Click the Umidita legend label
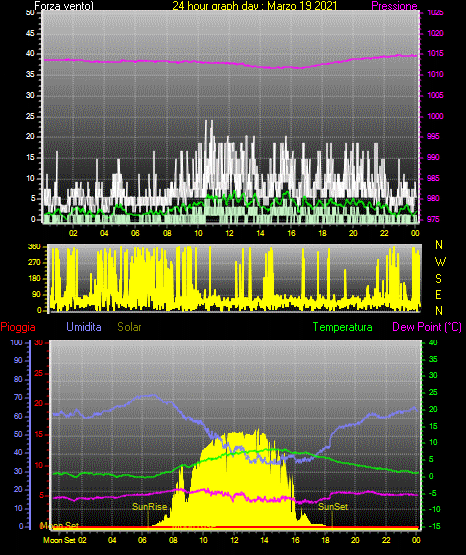Viewport: 466px width, 555px height. coord(84,327)
